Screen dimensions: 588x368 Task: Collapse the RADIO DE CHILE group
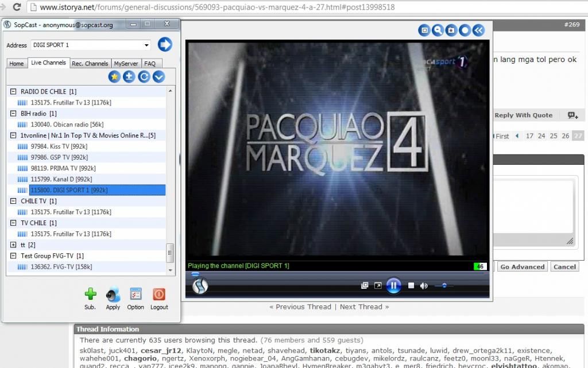coord(14,91)
